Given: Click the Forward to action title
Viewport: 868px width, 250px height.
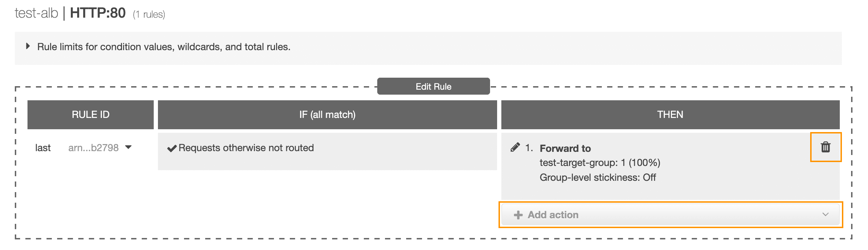Looking at the screenshot, I should [x=565, y=148].
